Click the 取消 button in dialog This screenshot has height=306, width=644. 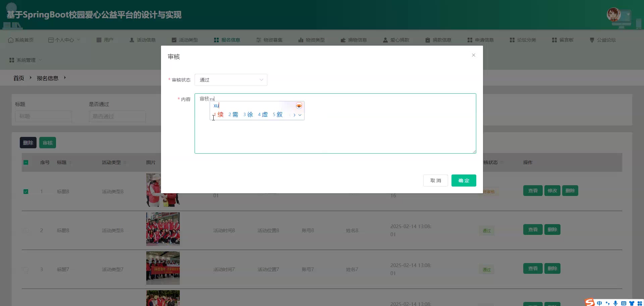436,181
